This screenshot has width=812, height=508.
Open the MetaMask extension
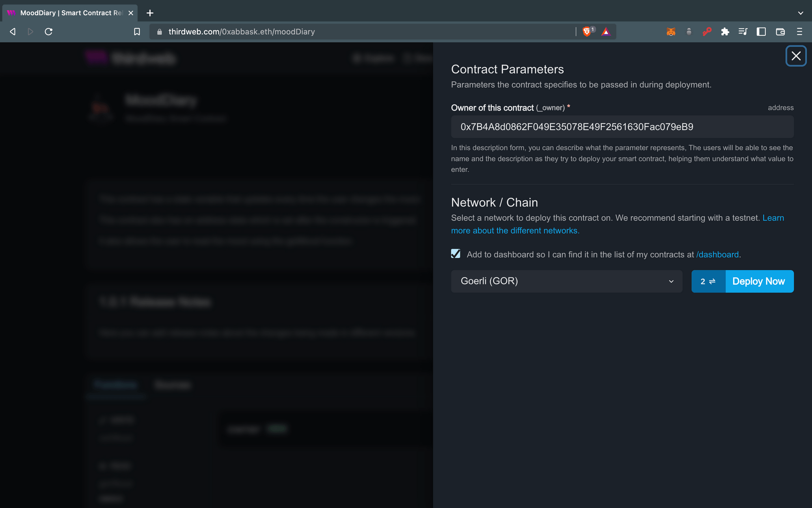coord(671,32)
